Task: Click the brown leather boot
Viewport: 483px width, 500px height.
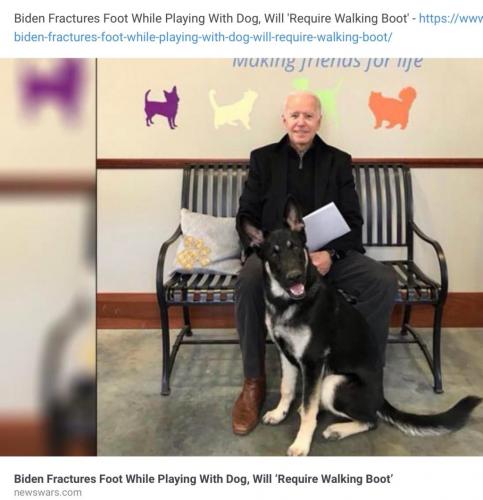Action: [248, 405]
